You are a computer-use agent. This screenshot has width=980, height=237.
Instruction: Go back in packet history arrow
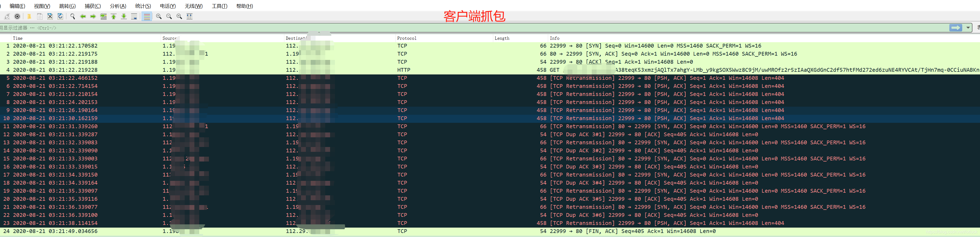[x=83, y=16]
